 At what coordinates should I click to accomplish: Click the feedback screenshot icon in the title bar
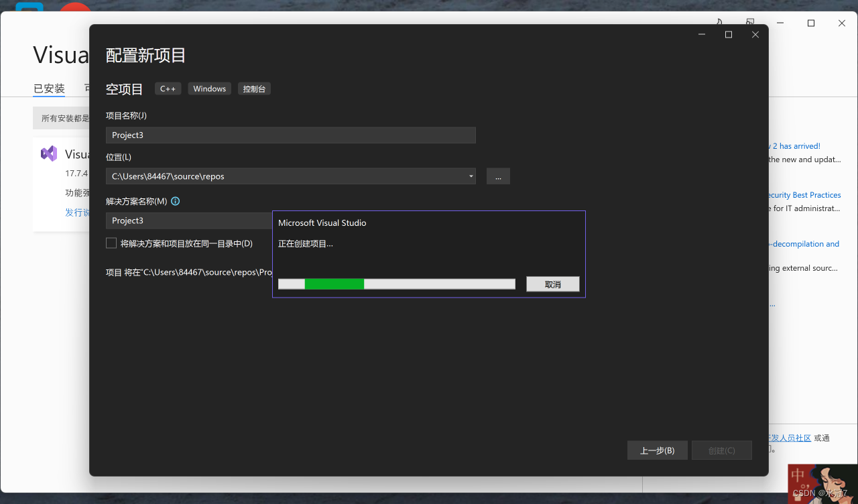[749, 22]
